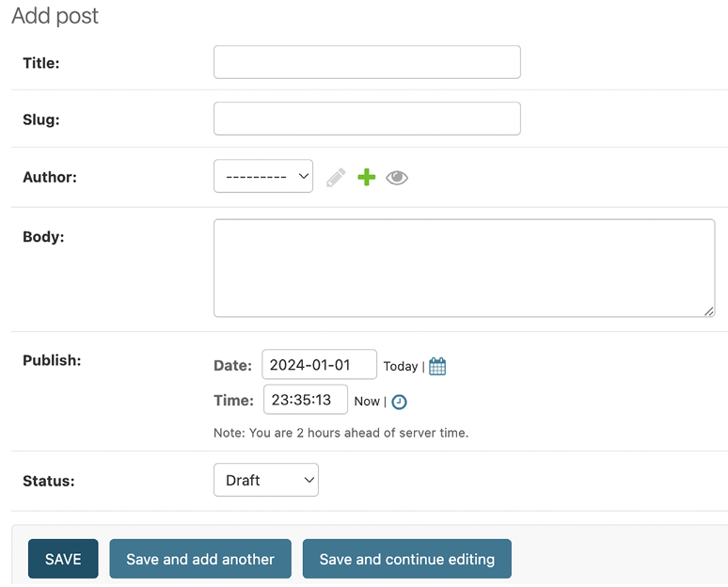Focus the Title input field
728x587 pixels.
pyautogui.click(x=367, y=62)
